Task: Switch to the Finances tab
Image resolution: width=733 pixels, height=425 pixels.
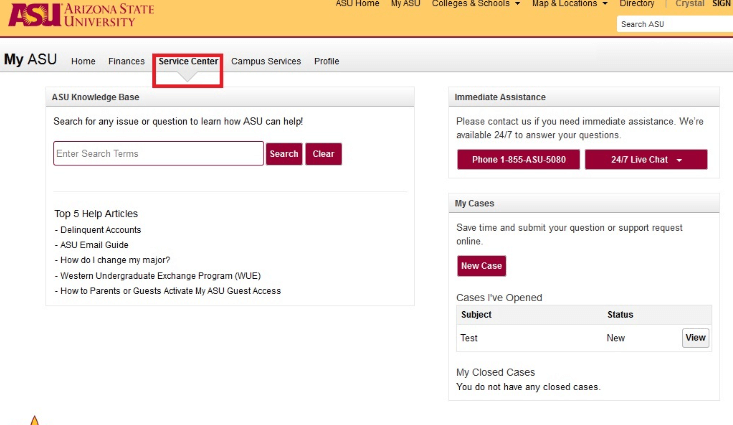Action: (x=126, y=61)
